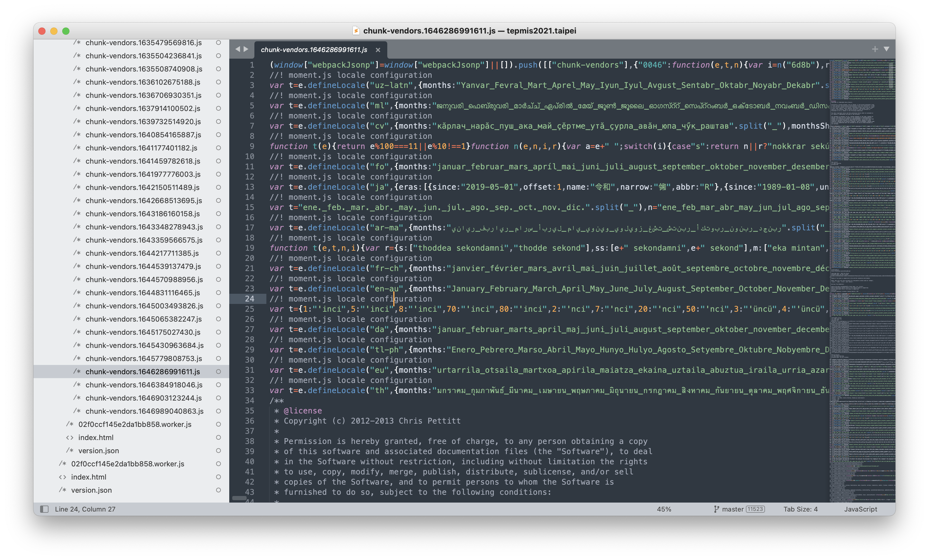Click line number 24 in gutter

coord(250,299)
